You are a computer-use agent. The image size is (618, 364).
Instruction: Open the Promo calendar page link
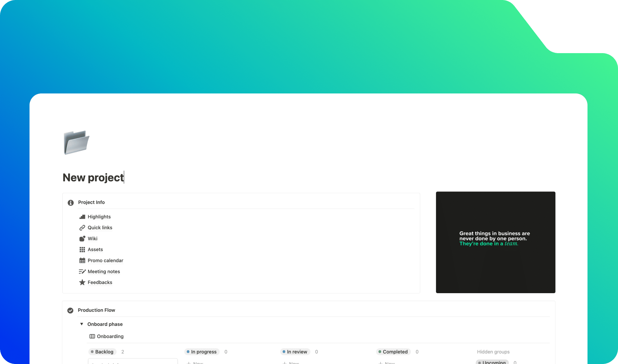105,261
